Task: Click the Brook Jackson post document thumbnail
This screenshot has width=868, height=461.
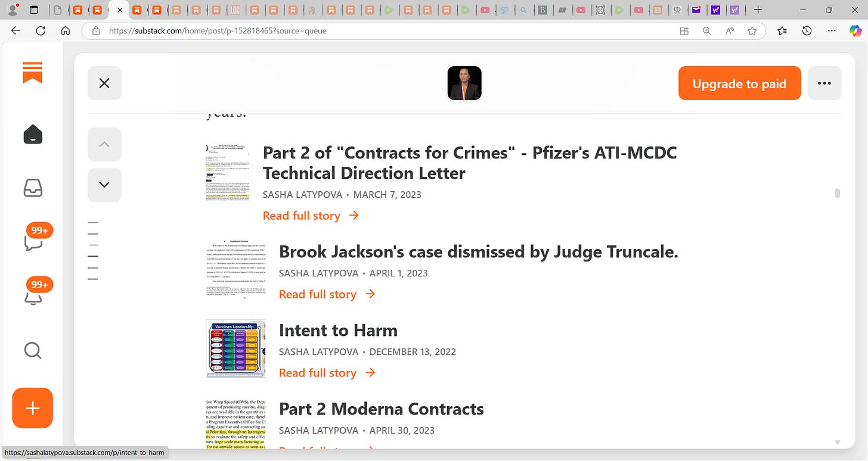Action: click(236, 269)
